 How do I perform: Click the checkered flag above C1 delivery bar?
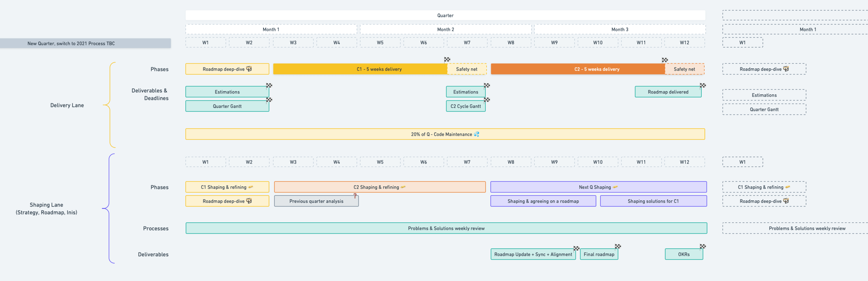(447, 59)
